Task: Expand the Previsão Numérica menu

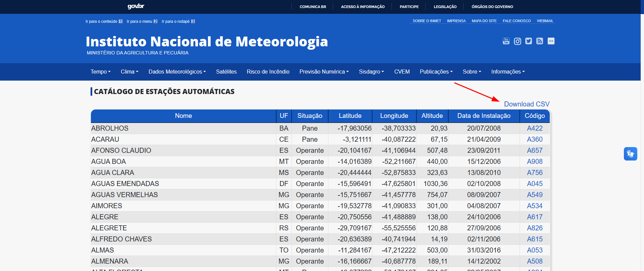Action: click(x=324, y=72)
